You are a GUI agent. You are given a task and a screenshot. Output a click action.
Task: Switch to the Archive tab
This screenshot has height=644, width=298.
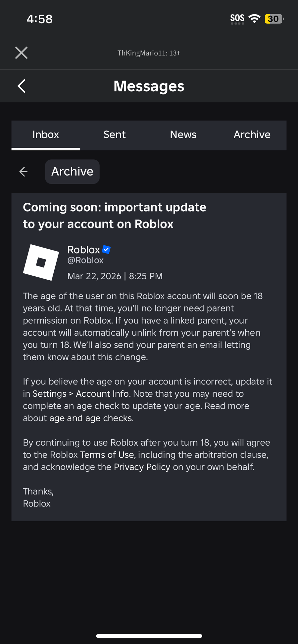click(252, 135)
